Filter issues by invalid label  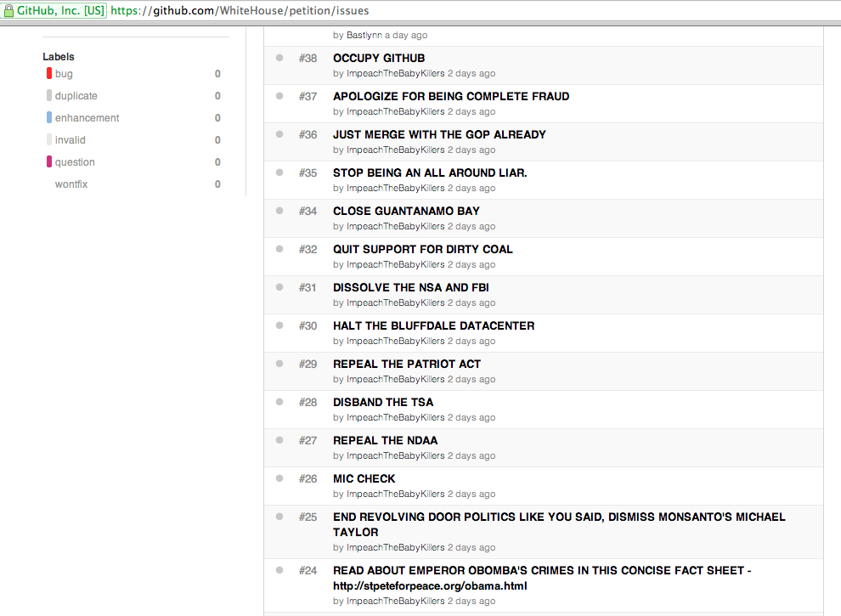(x=71, y=140)
